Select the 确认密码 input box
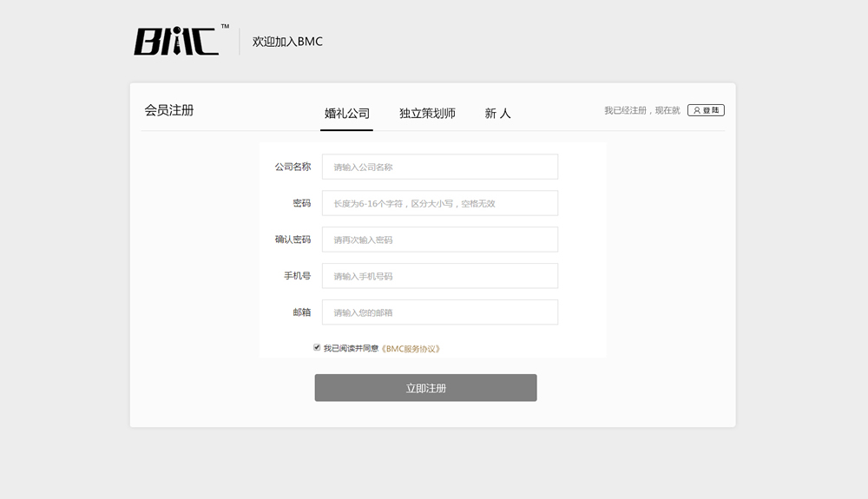 (x=439, y=240)
